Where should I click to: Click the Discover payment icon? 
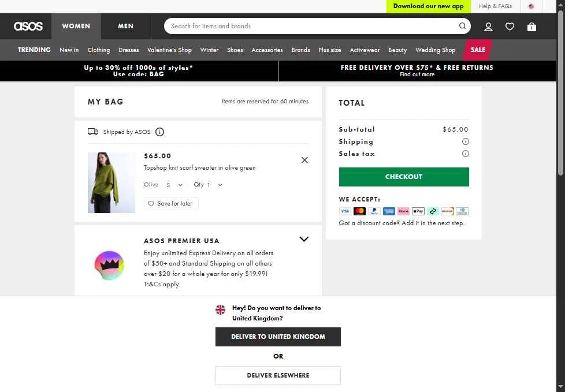click(x=448, y=211)
